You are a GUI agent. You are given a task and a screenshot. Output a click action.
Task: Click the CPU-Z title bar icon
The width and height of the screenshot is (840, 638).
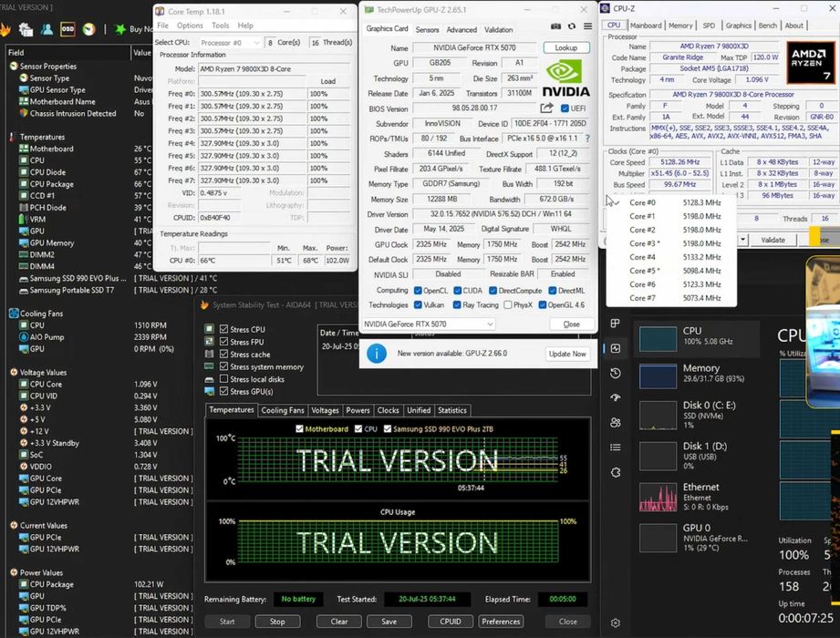click(x=606, y=8)
